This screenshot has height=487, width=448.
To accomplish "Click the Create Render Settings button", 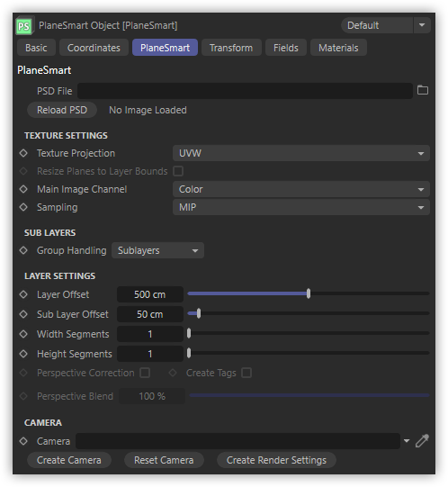I will 276,460.
